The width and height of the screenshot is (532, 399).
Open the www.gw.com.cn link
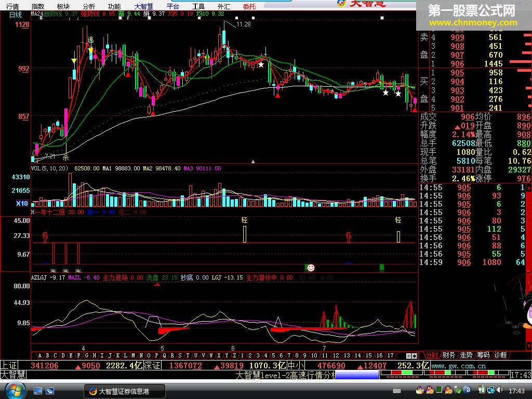458,366
